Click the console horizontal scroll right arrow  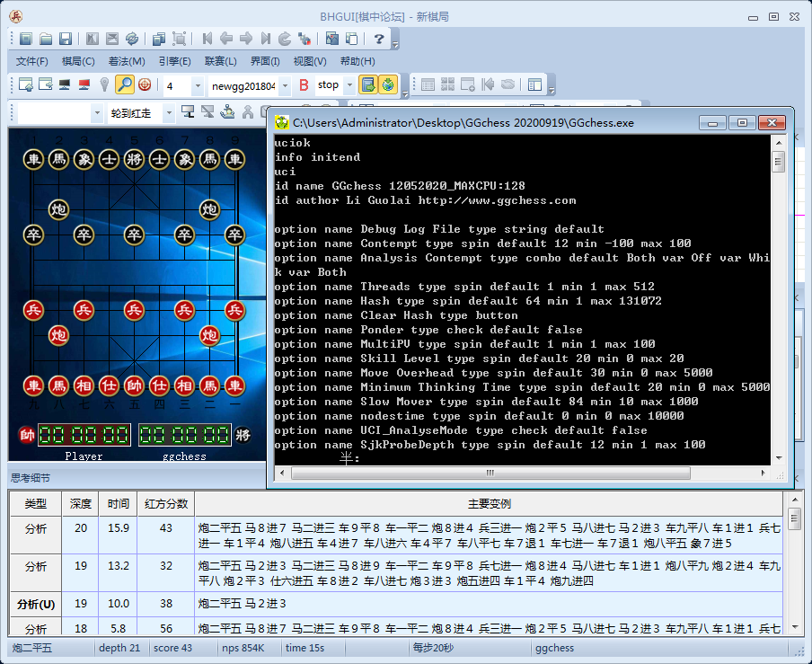coord(763,473)
